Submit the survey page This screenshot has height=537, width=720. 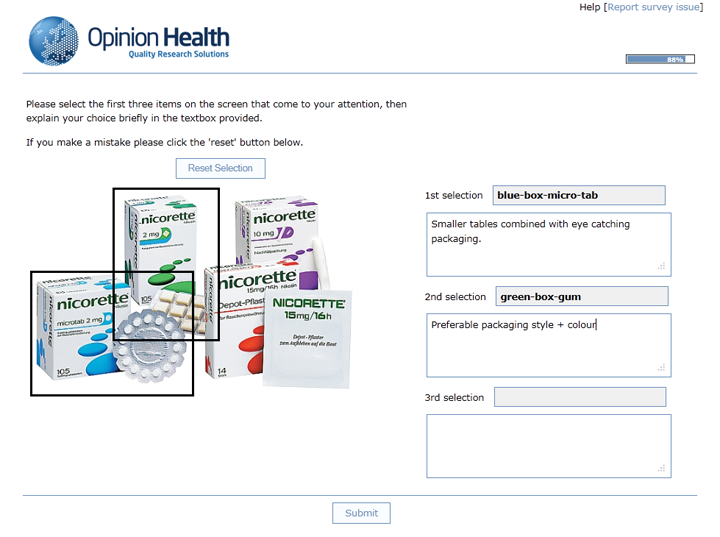361,513
